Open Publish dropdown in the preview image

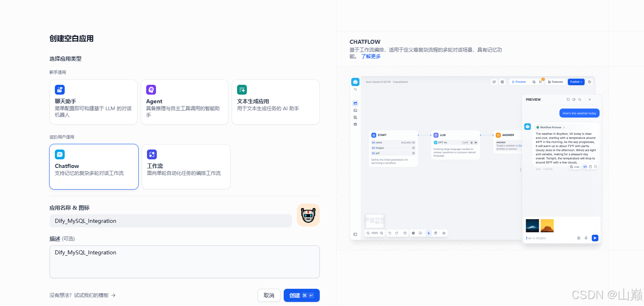[576, 82]
